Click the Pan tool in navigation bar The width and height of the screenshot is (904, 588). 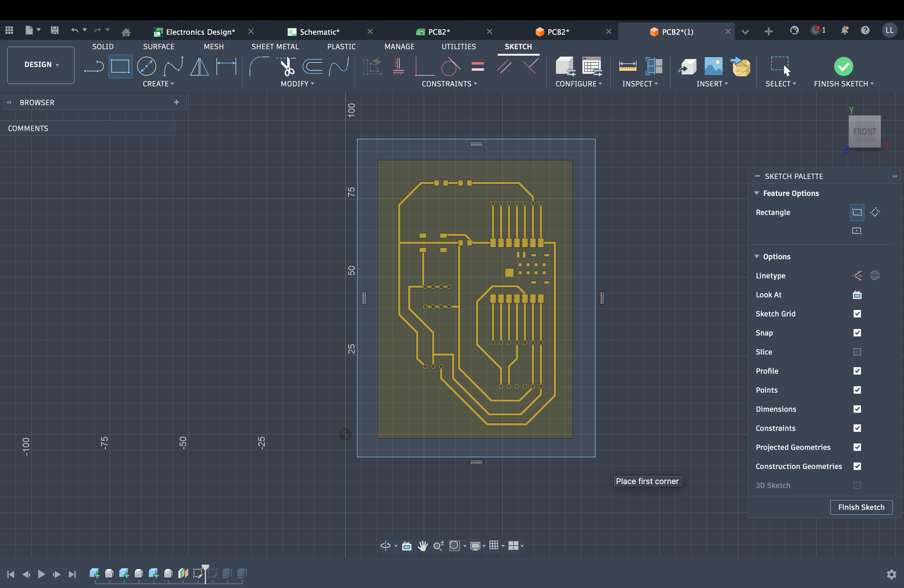(423, 546)
